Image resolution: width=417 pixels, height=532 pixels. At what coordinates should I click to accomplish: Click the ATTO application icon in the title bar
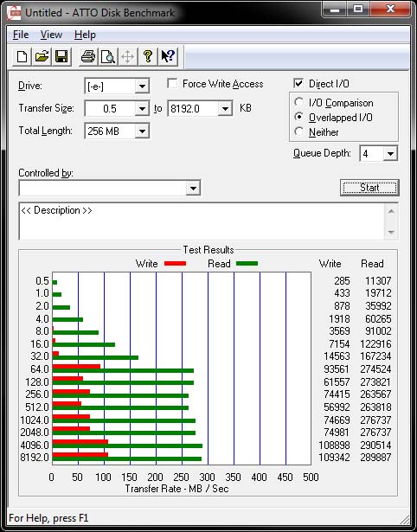coord(14,13)
